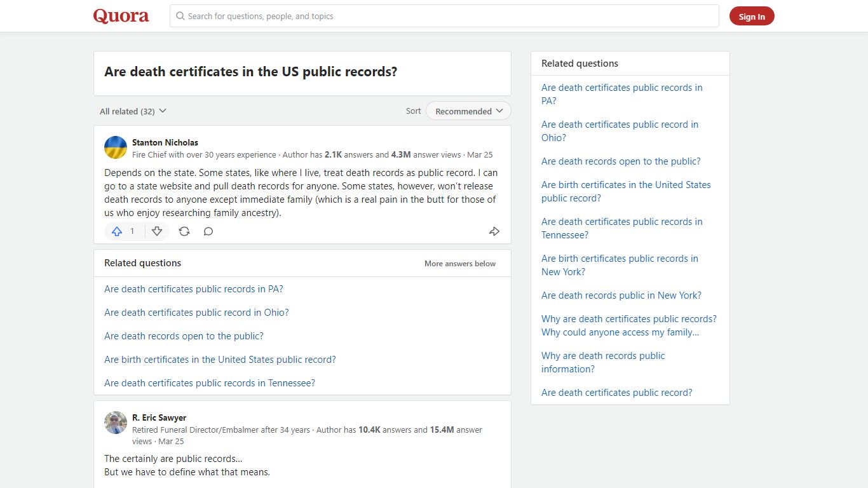Open sidebar 'birth certificates public records in New York?'
Viewport: 868px width, 488px height.
(620, 265)
